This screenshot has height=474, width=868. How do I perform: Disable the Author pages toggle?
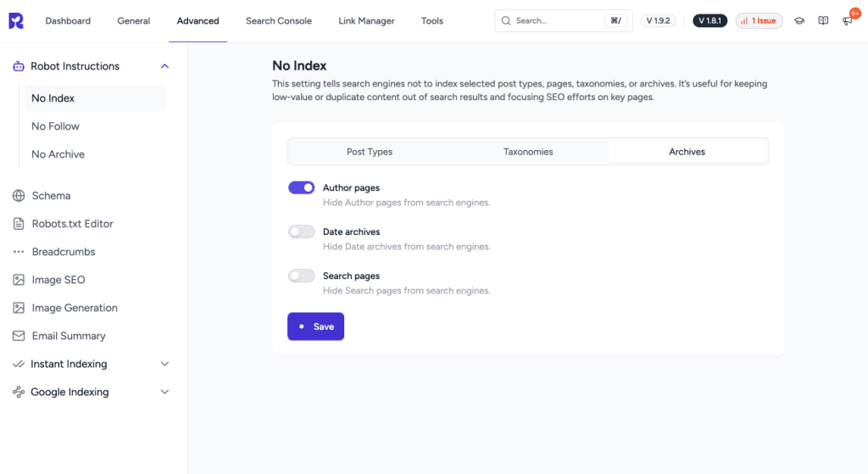click(301, 187)
